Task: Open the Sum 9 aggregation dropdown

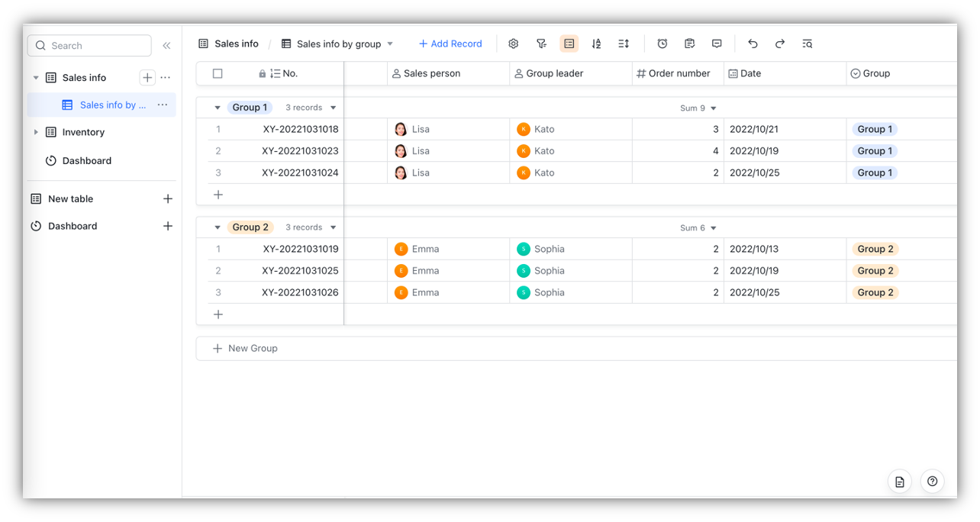Action: pyautogui.click(x=697, y=107)
